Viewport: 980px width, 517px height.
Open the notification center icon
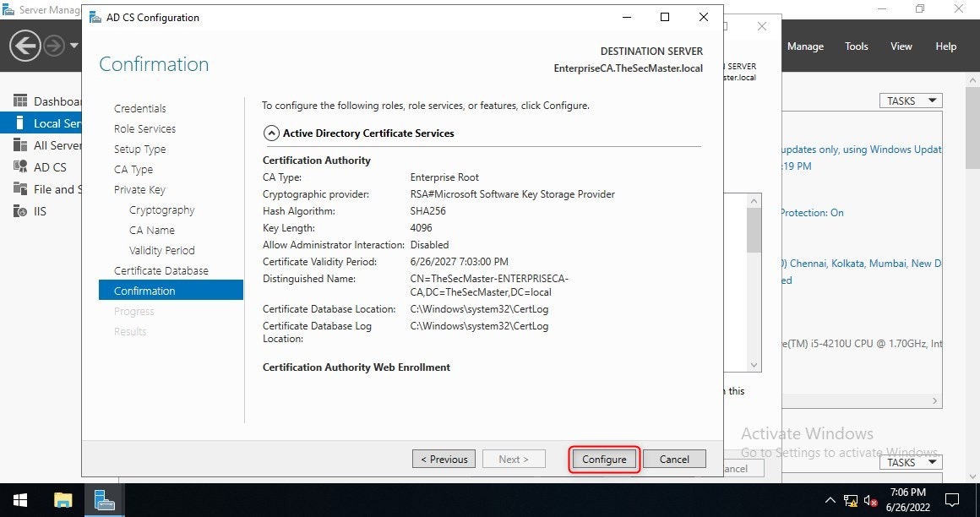pos(952,500)
